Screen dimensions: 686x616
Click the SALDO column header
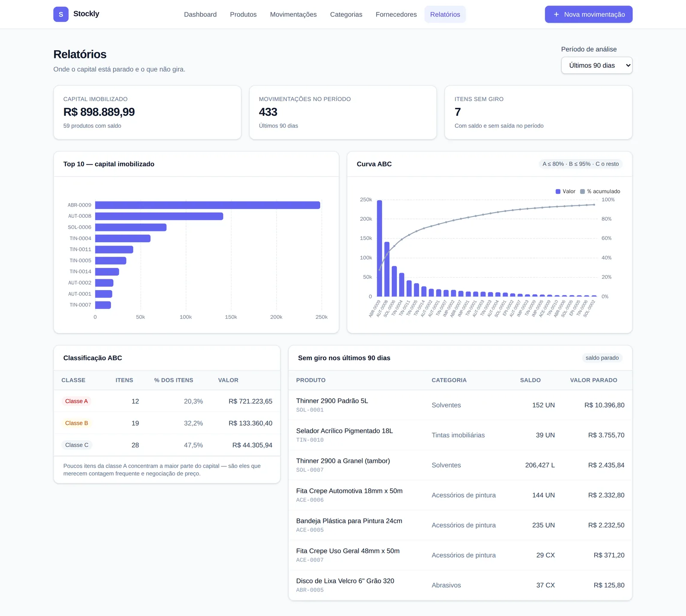530,380
